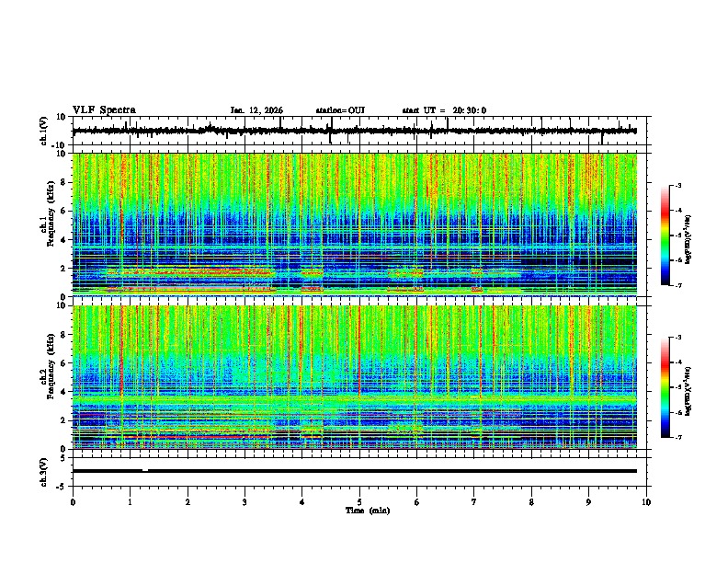Click the time-axis tick label "6"
Screen dimensions: 728x563
click(x=416, y=502)
